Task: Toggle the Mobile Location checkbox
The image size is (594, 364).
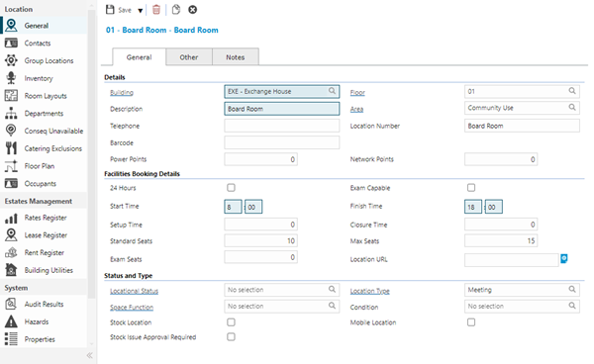Action: pos(471,322)
